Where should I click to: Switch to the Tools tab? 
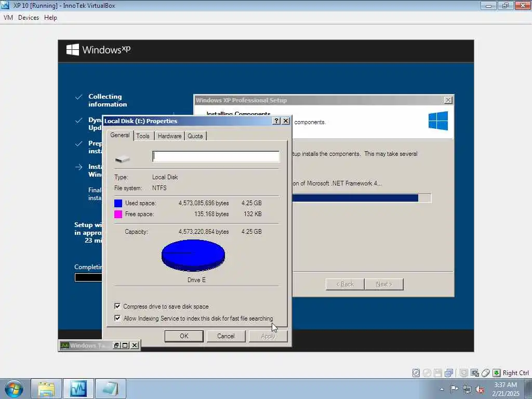pos(143,136)
